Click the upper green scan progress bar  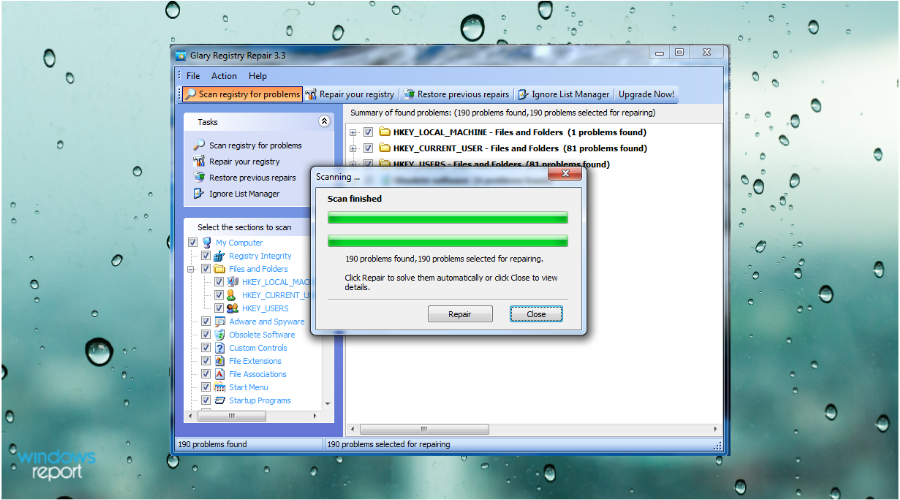(x=448, y=218)
